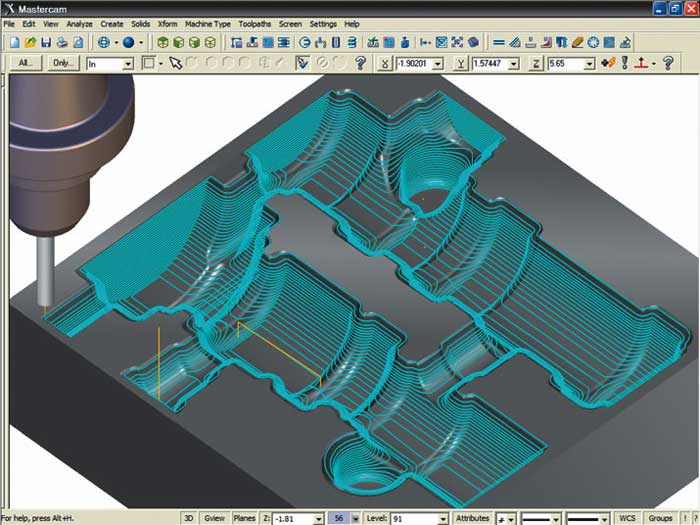
Task: Click the Z coordinate lock button
Action: pyautogui.click(x=535, y=63)
